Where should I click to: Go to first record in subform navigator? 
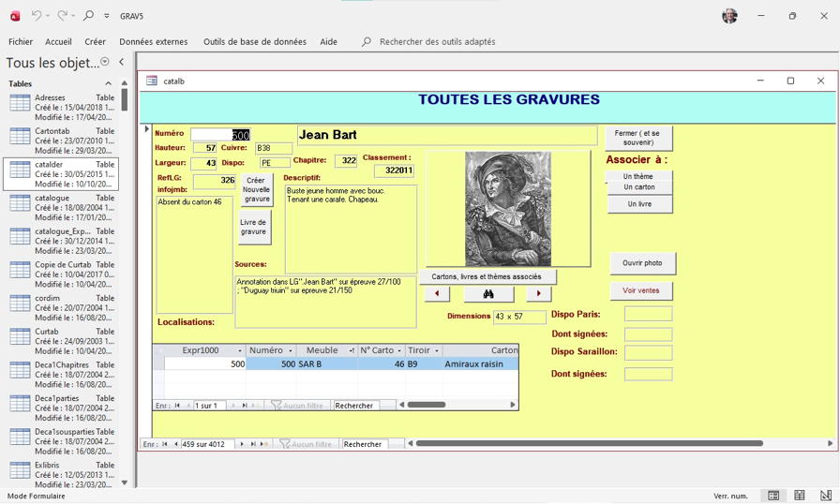tap(177, 406)
